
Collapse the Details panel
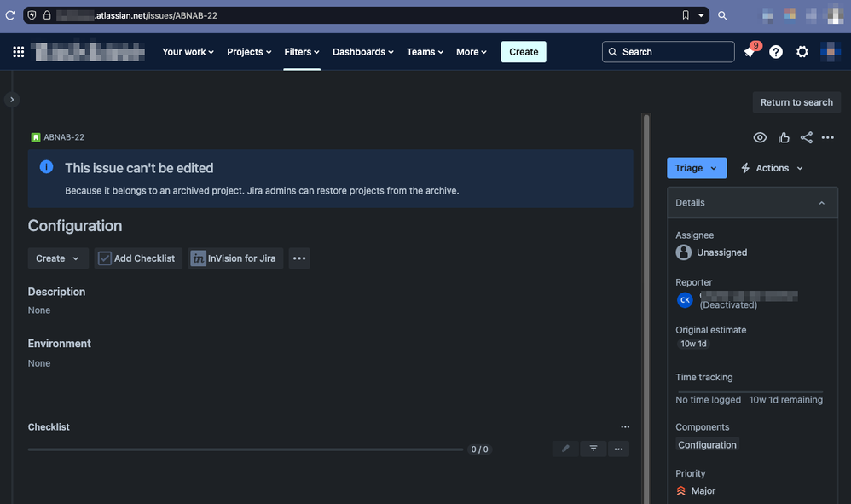click(821, 202)
